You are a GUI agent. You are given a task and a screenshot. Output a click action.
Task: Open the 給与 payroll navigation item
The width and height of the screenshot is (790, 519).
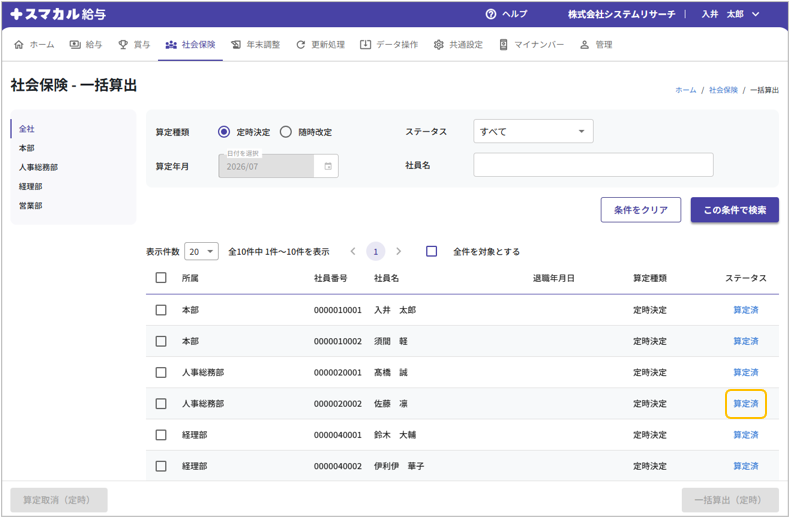tap(86, 45)
